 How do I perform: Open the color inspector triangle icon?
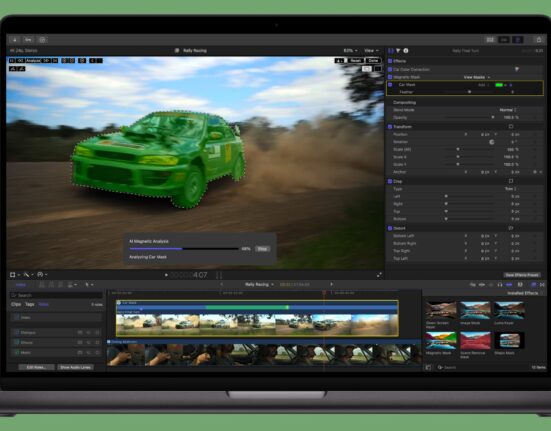398,51
